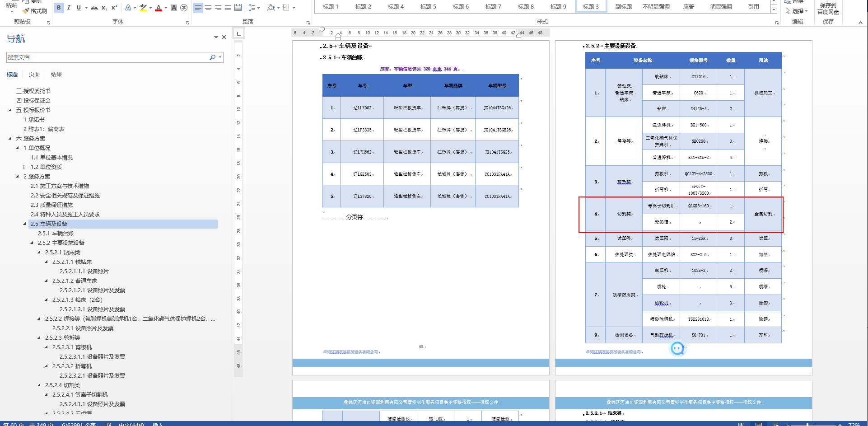Collapse the 2.5 车辆及设备 tree node
The image size is (868, 426).
24,224
